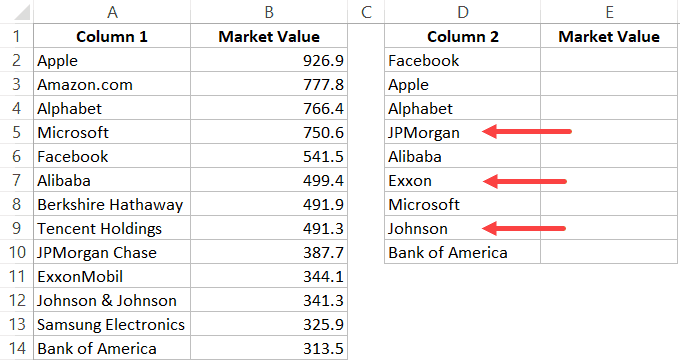
Task: Select column D header
Action: click(x=462, y=12)
